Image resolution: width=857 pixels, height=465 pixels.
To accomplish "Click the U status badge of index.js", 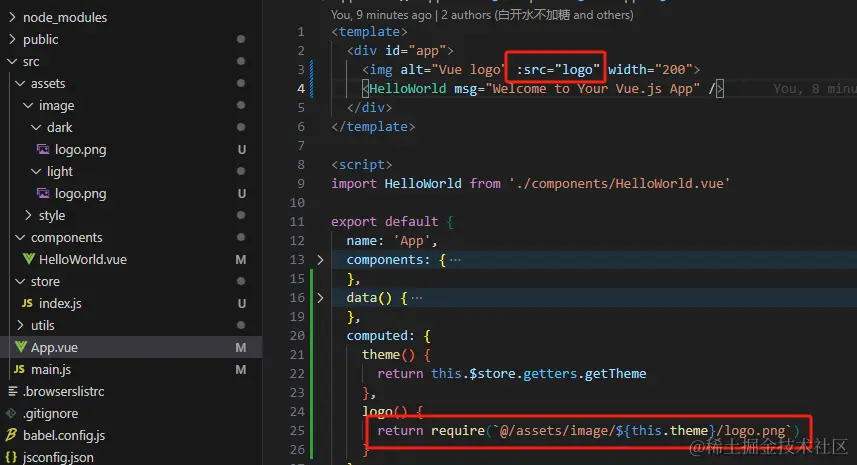I will coord(242,303).
